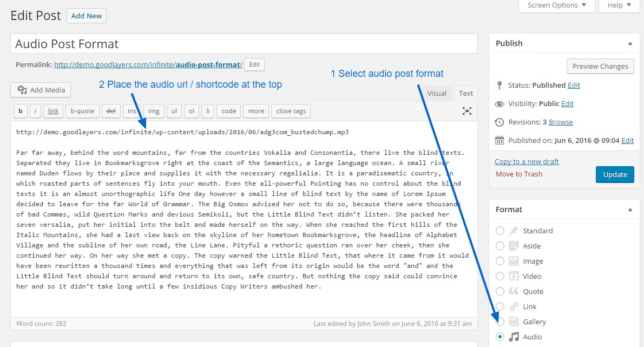Choose the Video post format option
The height and width of the screenshot is (347, 644).
point(500,276)
